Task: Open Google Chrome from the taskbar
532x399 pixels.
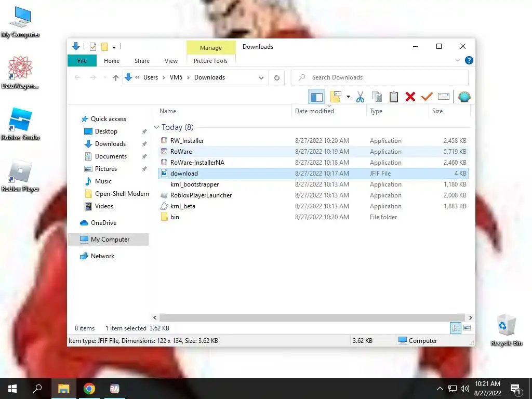Action: pos(89,389)
